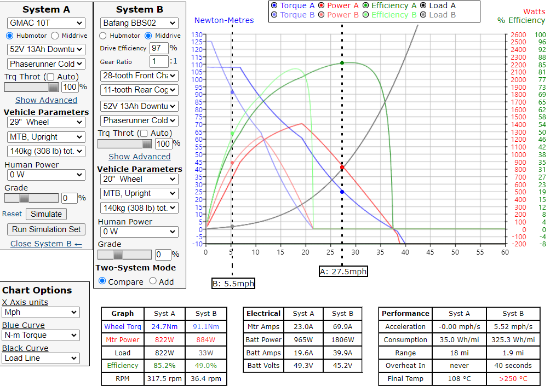This screenshot has height=392, width=556.
Task: Select Middrive radio for System A
Action: (55, 36)
